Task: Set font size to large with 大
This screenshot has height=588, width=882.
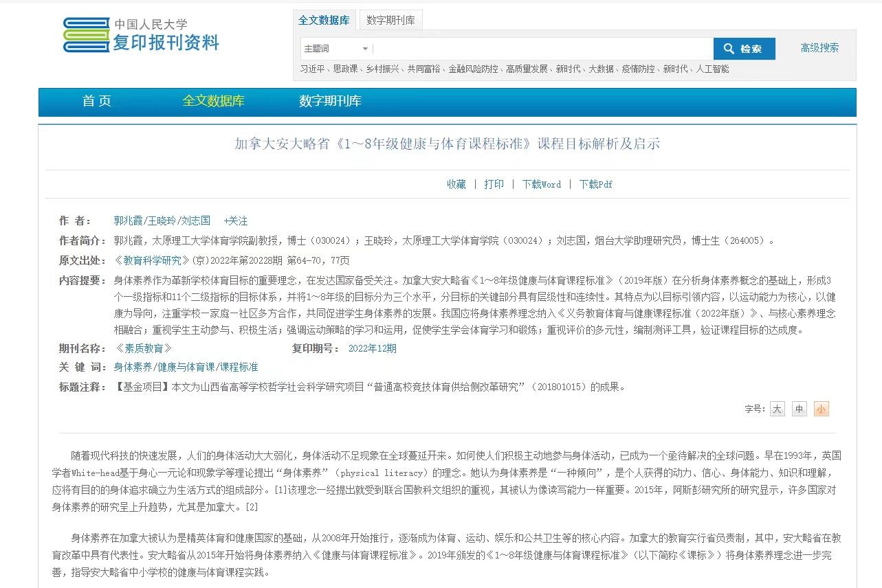Action: click(777, 409)
